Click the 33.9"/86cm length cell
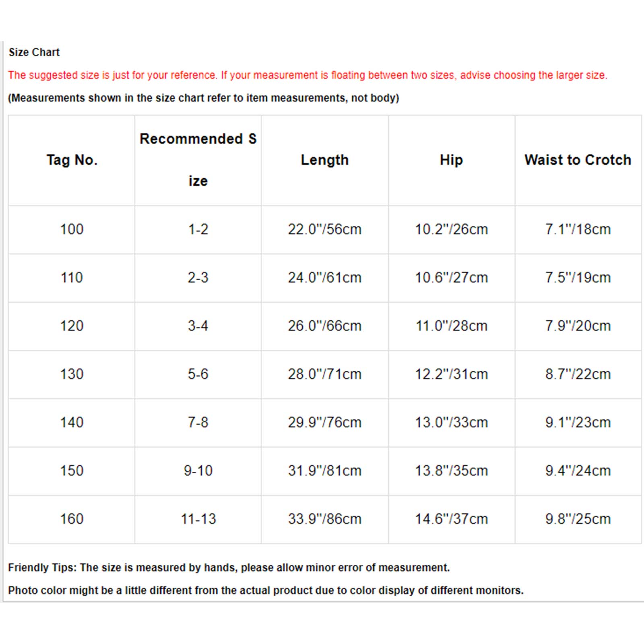This screenshot has height=644, width=644. pos(325,519)
